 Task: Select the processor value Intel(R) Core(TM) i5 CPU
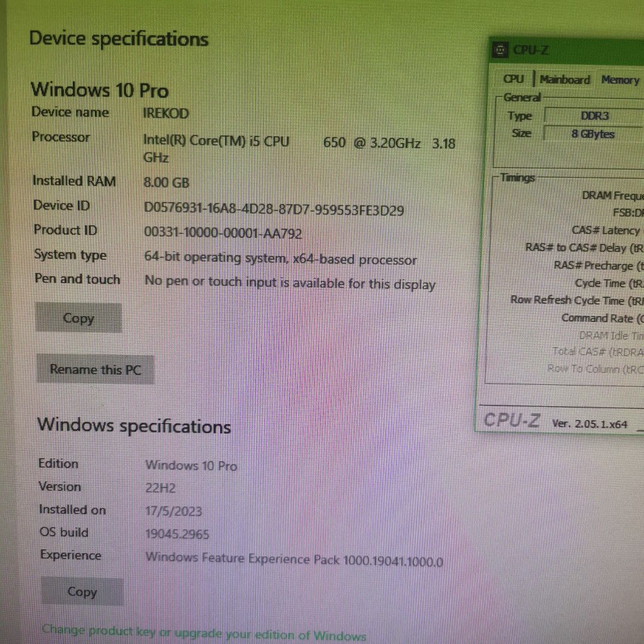216,141
